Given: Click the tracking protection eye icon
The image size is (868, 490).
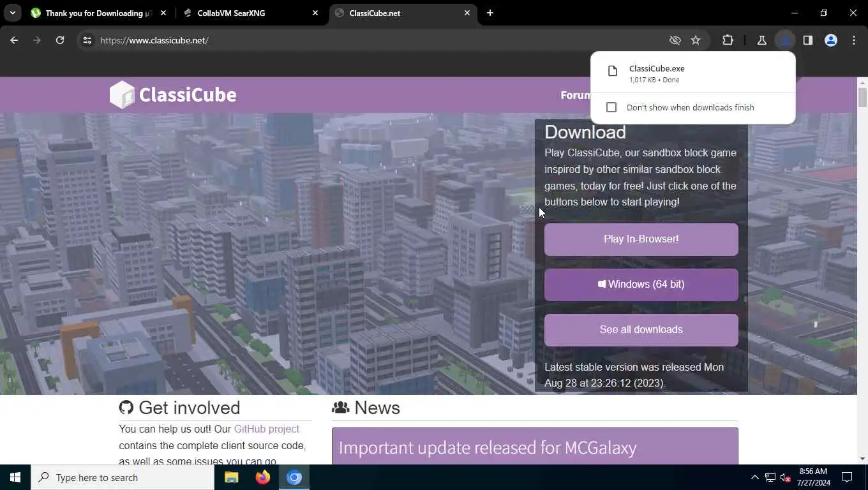Looking at the screenshot, I should (x=675, y=40).
